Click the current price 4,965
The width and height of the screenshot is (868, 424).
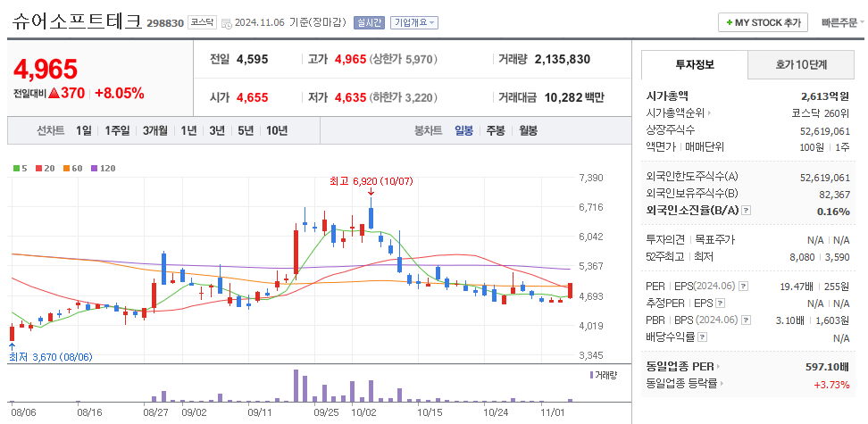click(x=46, y=70)
